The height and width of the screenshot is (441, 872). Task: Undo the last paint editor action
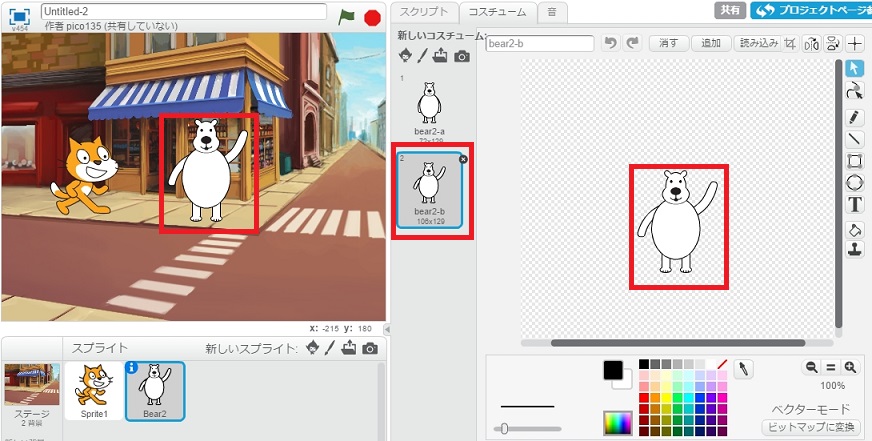coord(611,43)
